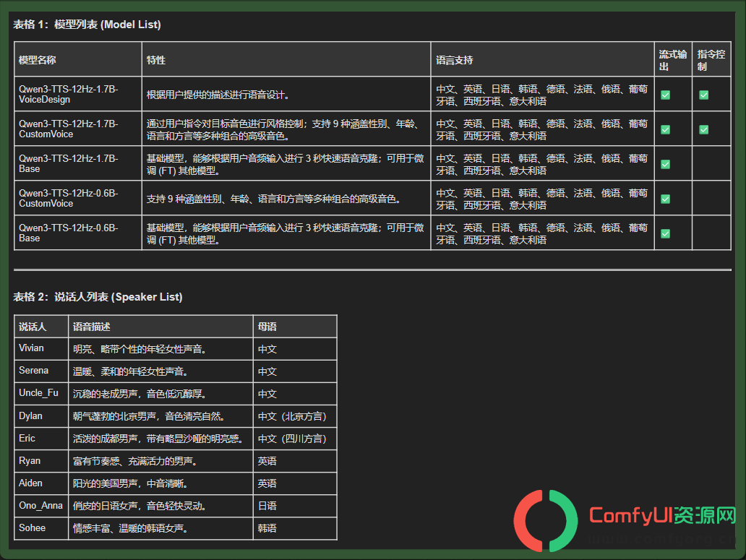The image size is (746, 560).
Task: Click the 活泼的成都男声 description
Action: click(158, 439)
